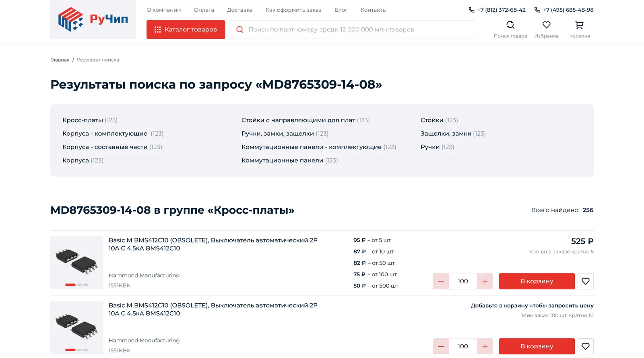Open the Поиск товара icon
The image size is (644, 358).
pos(510,29)
